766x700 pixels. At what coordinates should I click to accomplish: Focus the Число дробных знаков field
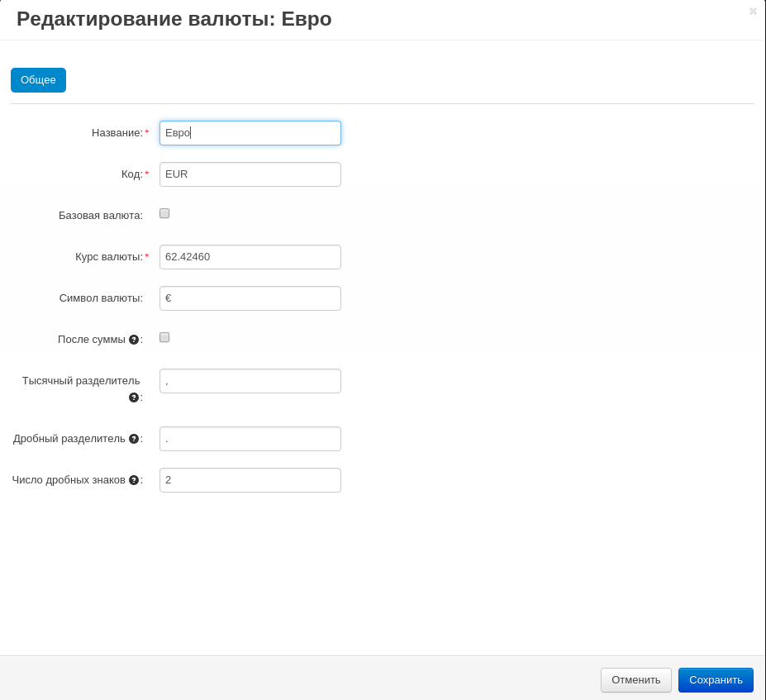click(x=250, y=480)
